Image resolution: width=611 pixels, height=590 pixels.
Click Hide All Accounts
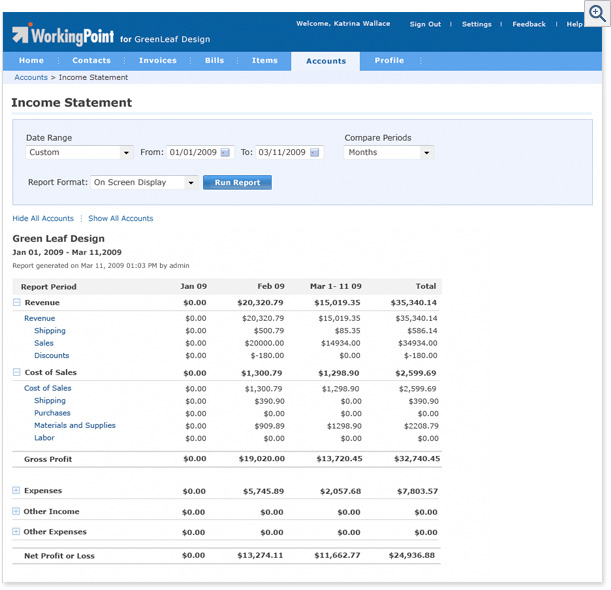pos(43,218)
